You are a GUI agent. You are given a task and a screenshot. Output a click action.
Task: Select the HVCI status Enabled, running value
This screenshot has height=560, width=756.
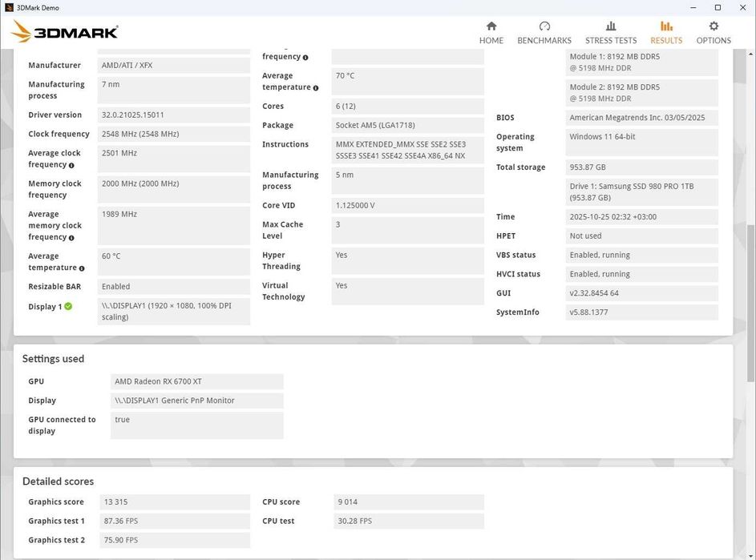(641, 274)
